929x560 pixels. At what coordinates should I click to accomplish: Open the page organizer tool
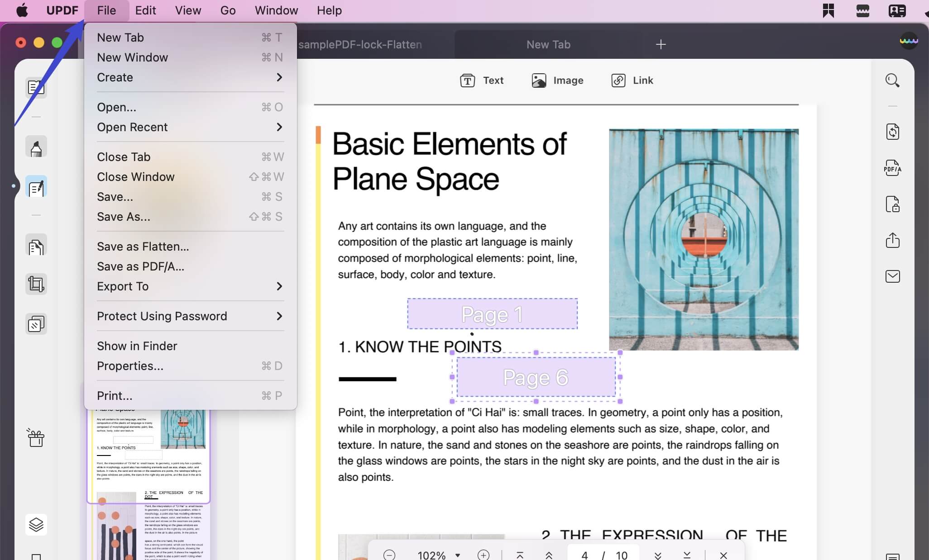pyautogui.click(x=36, y=323)
